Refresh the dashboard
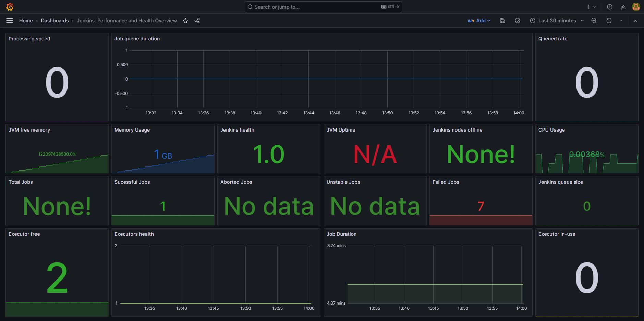This screenshot has width=644, height=321. [x=609, y=21]
